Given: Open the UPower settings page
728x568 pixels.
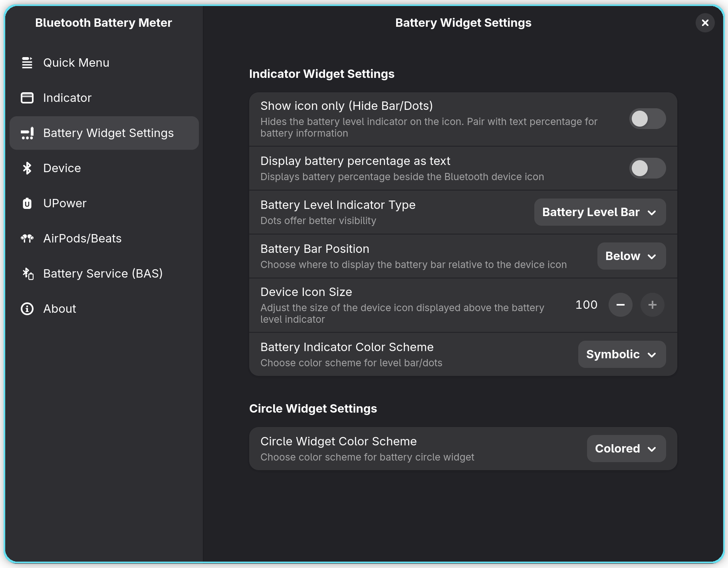Looking at the screenshot, I should tap(65, 203).
